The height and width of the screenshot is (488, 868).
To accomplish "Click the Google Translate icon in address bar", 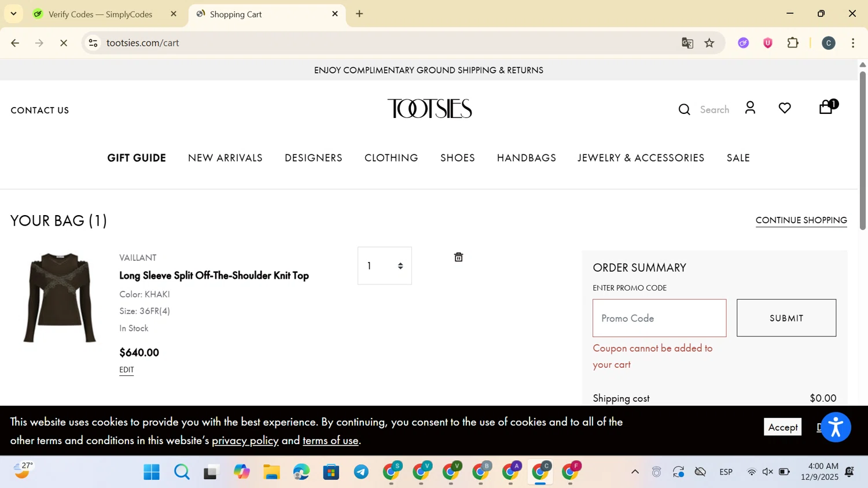I will point(687,43).
